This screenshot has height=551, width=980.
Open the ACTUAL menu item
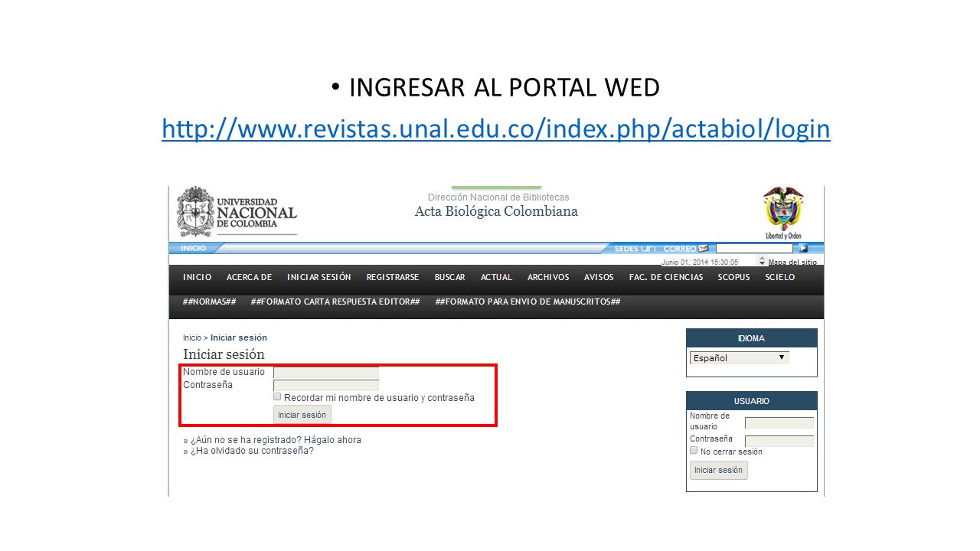point(496,277)
